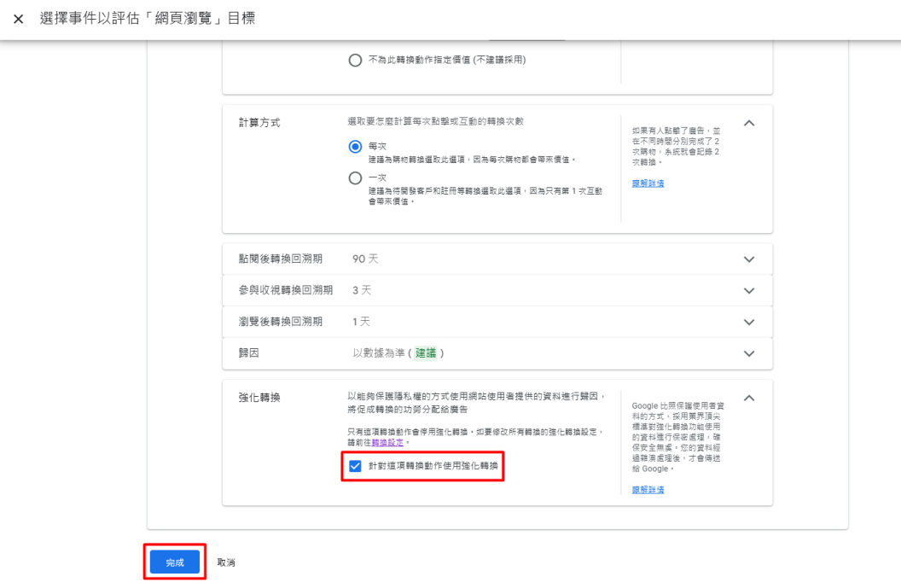Click the 3 天 lookback value
The image size is (901, 588).
coord(362,291)
